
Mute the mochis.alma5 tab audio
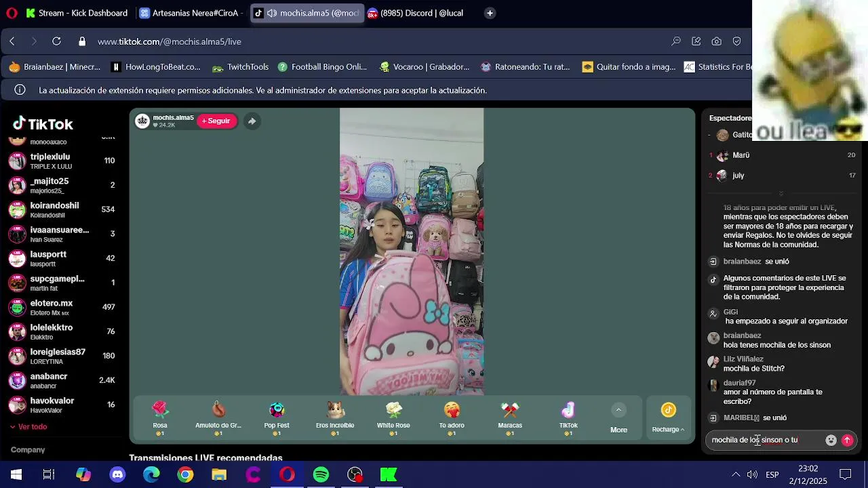(x=272, y=13)
